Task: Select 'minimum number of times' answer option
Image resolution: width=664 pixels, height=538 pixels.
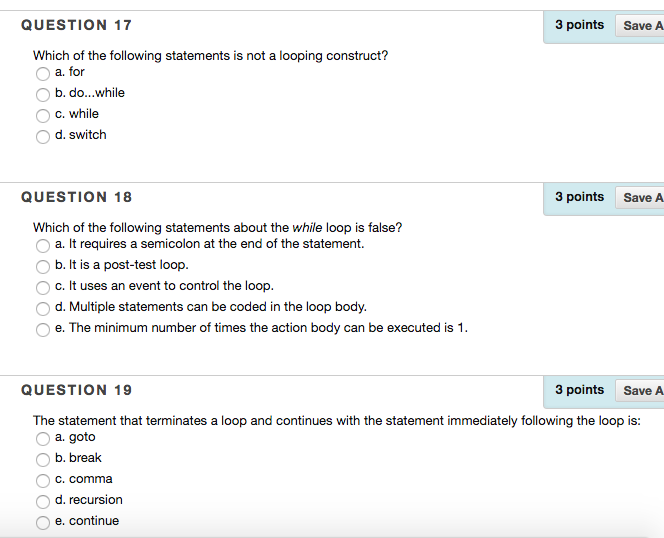Action: (43, 329)
